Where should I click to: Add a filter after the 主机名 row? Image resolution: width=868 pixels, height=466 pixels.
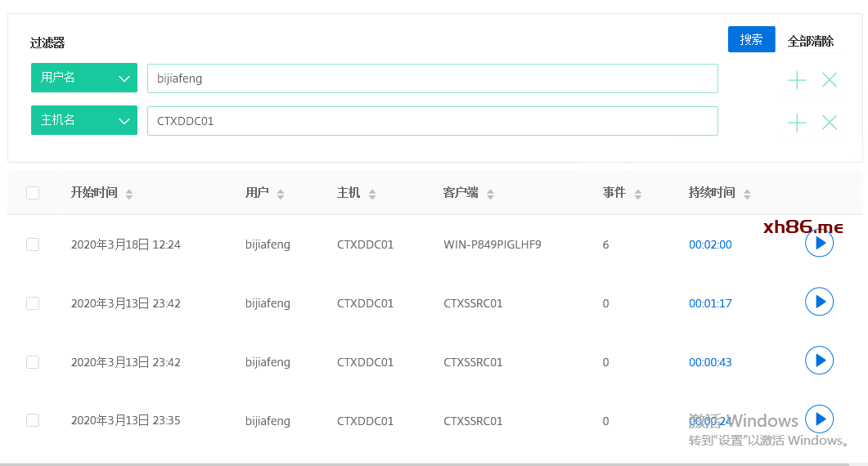click(797, 123)
